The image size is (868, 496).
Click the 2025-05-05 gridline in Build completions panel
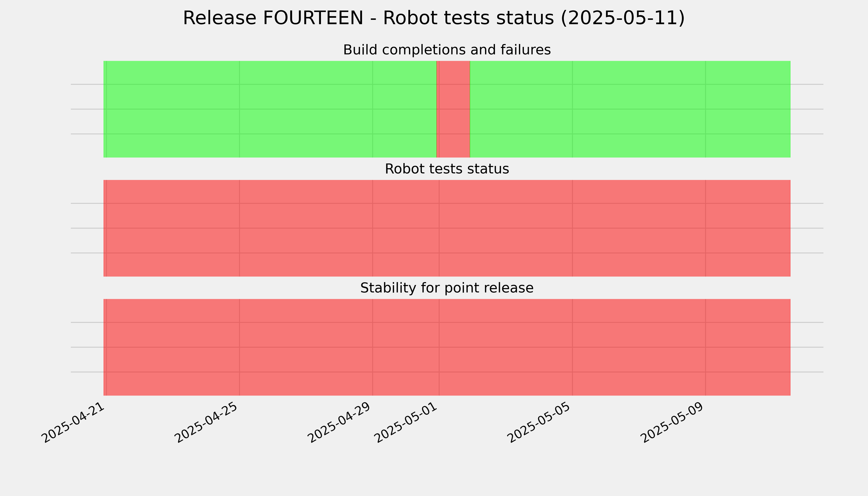[572, 109]
